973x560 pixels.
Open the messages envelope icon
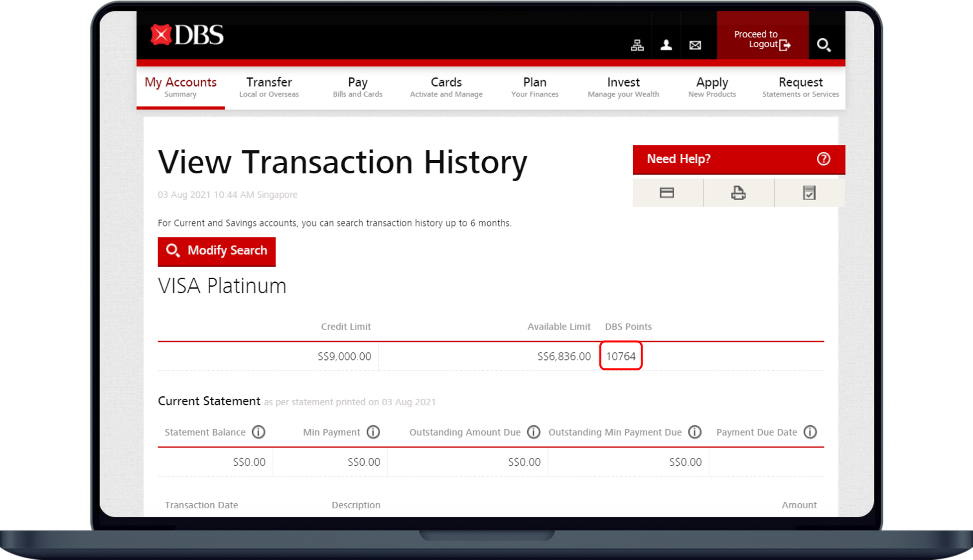(x=695, y=45)
